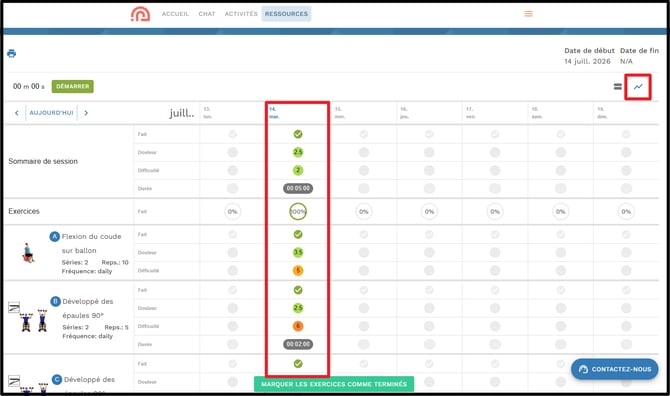Open the ACTIVITÉS section

(x=241, y=14)
